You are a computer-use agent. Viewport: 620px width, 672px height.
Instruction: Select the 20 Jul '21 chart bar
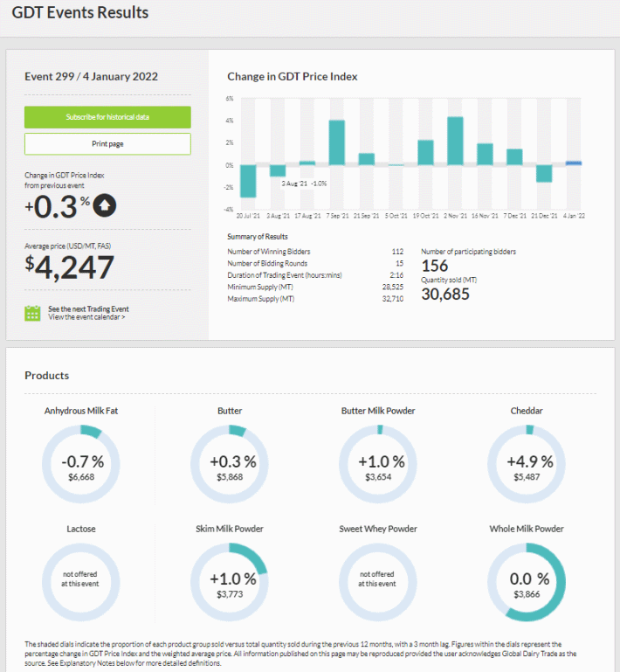pyautogui.click(x=248, y=181)
